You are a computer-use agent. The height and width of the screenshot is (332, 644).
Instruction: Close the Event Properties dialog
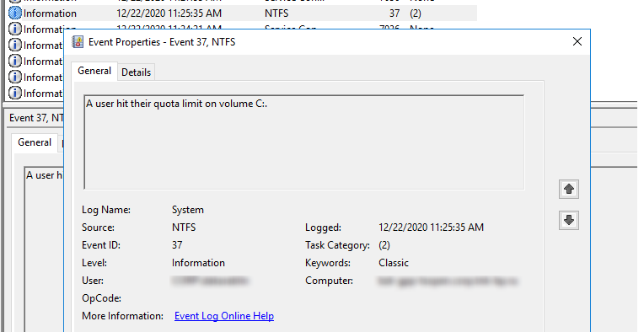pyautogui.click(x=577, y=41)
